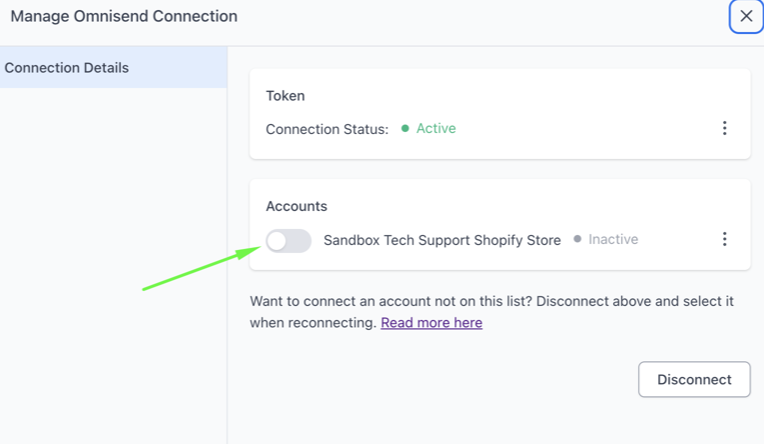Screen dimensions: 765x444
Task: Select the Connection Details tab
Action: coord(66,68)
